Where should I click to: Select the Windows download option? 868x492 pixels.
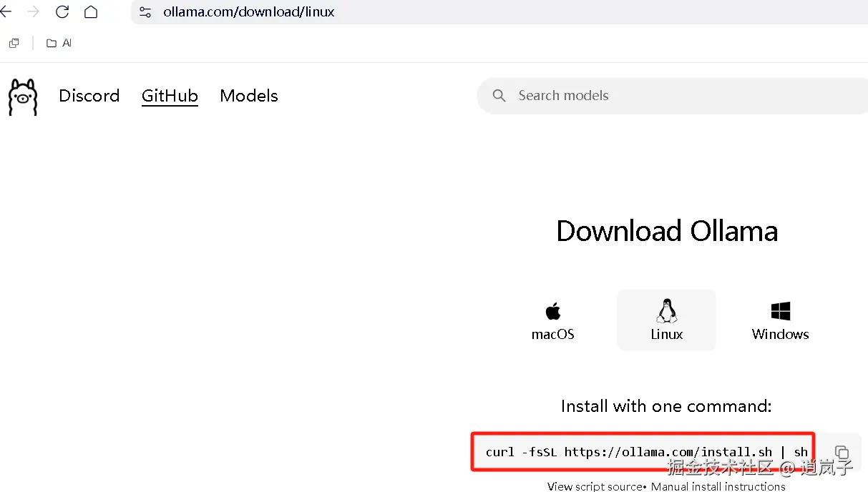[x=780, y=320]
